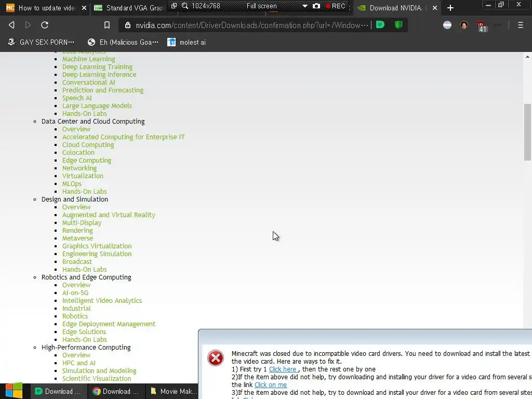This screenshot has height=399, width=532.
Task: Open the Prediction and Forecasting link
Action: [103, 90]
